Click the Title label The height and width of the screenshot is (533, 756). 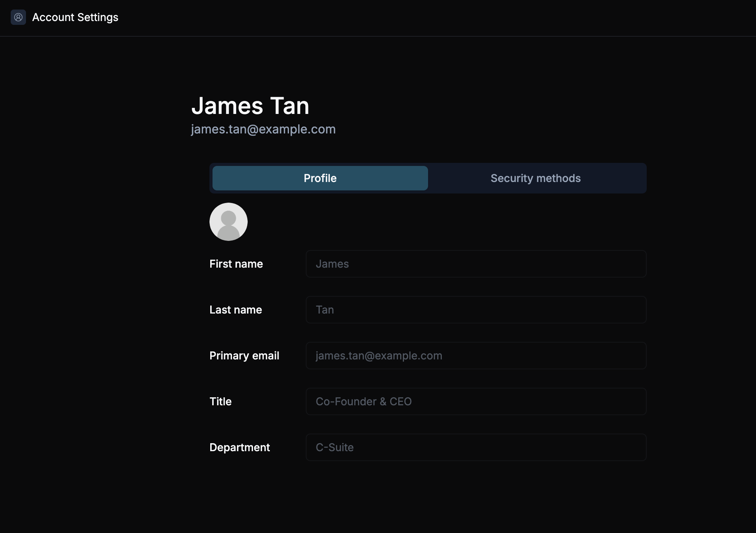pyautogui.click(x=220, y=401)
